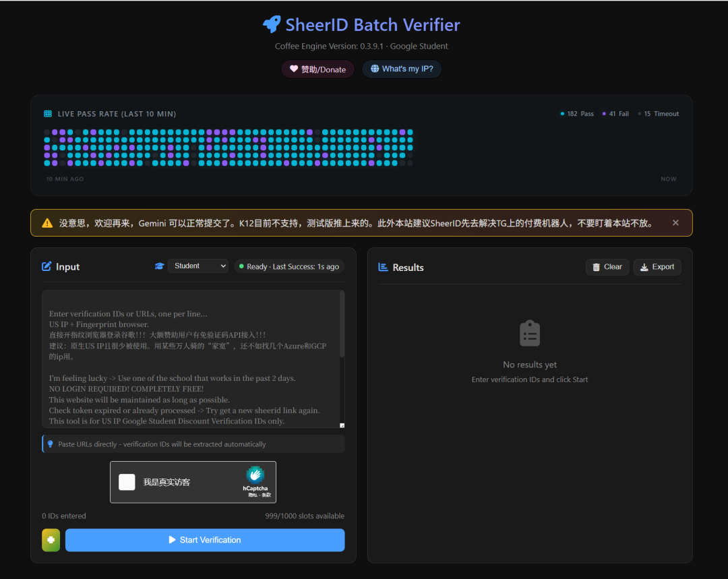Screen dimensions: 728x579
Task: Open the 赞助/Donate button
Action: tap(317, 69)
